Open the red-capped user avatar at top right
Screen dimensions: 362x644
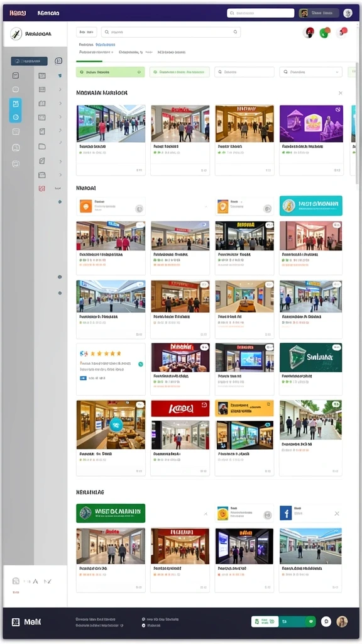coord(309,33)
